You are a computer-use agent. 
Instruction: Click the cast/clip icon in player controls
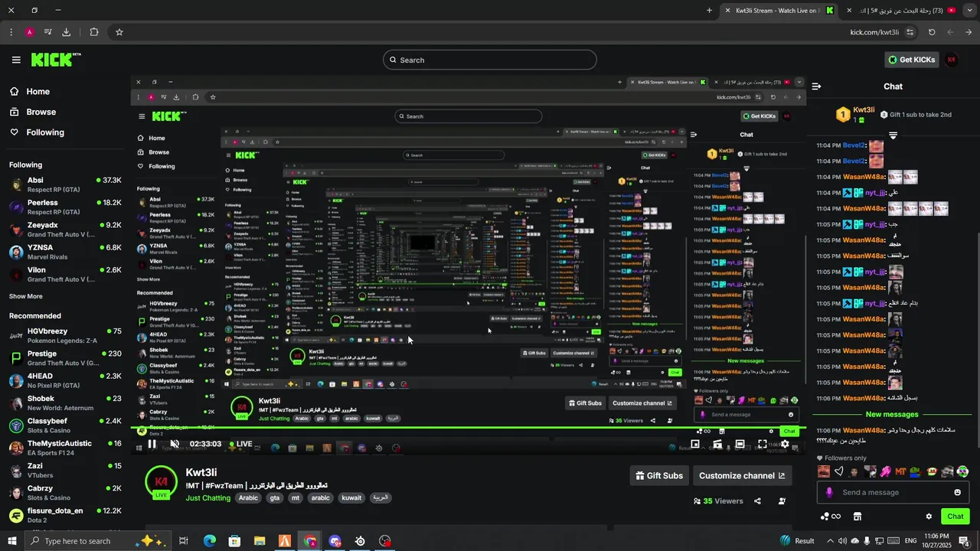click(x=717, y=444)
